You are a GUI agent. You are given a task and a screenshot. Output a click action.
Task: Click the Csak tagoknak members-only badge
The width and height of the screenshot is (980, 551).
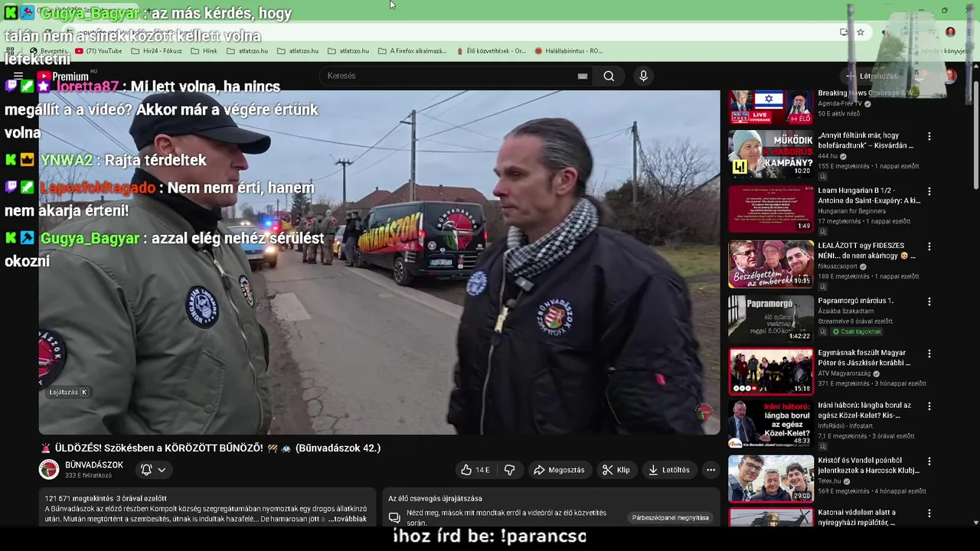click(857, 331)
